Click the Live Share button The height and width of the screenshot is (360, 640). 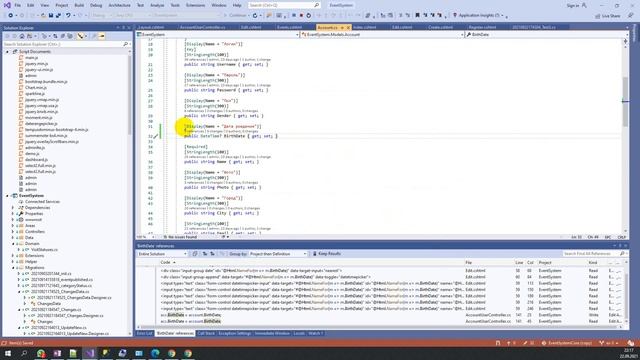click(x=608, y=16)
